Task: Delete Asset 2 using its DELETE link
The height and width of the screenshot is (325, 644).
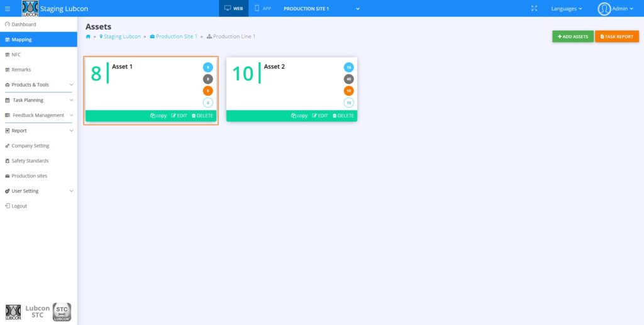Action: tap(343, 116)
